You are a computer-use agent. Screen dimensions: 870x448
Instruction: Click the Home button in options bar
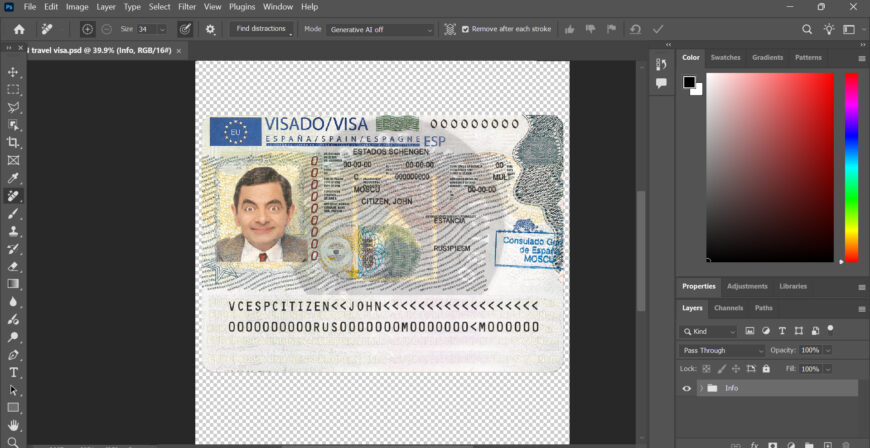[19, 29]
